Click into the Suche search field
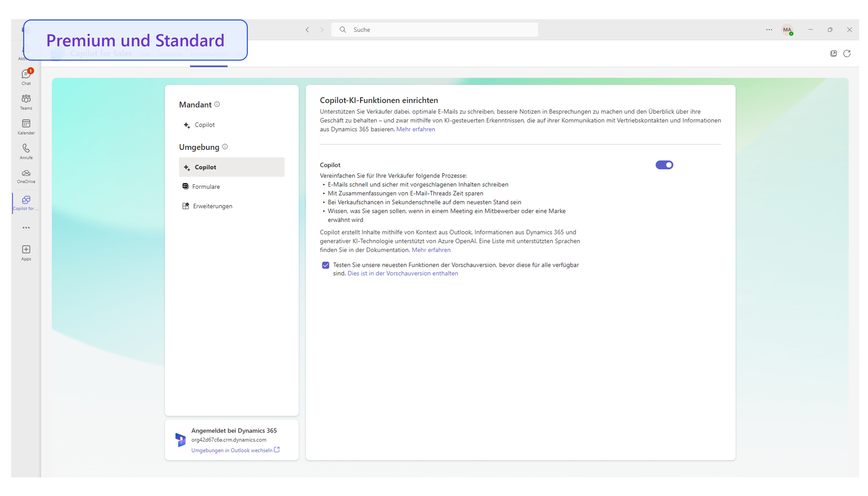The image size is (868, 496). (434, 30)
